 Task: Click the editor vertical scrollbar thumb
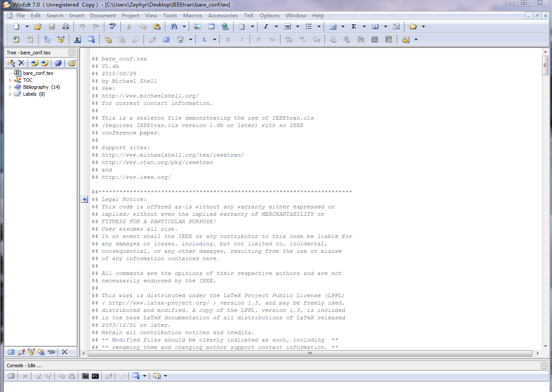pyautogui.click(x=545, y=65)
